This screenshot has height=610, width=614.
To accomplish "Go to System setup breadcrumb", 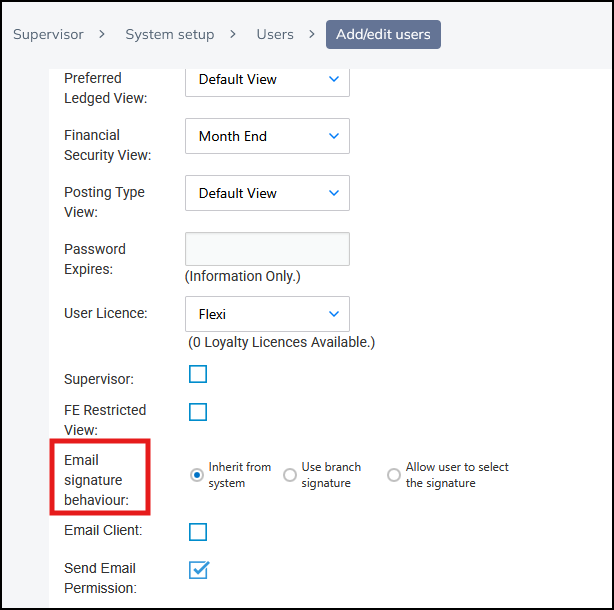I will (x=169, y=34).
